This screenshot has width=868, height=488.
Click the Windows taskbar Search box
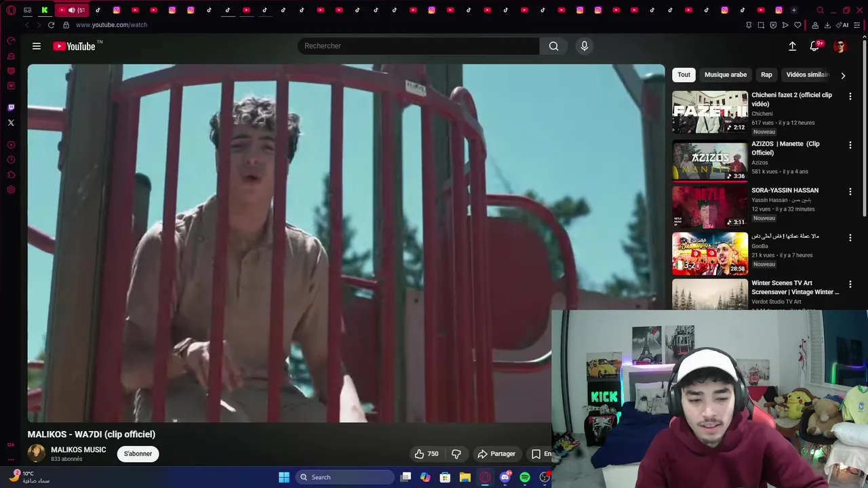(x=346, y=477)
